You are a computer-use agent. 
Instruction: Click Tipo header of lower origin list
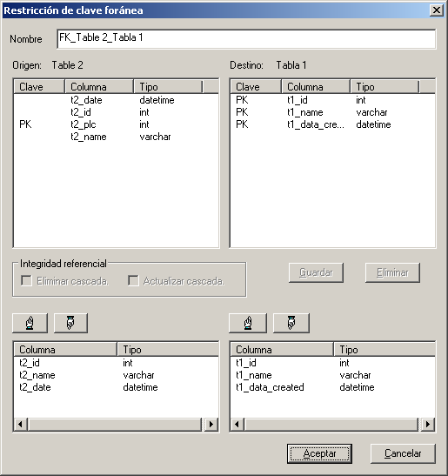tap(168, 350)
